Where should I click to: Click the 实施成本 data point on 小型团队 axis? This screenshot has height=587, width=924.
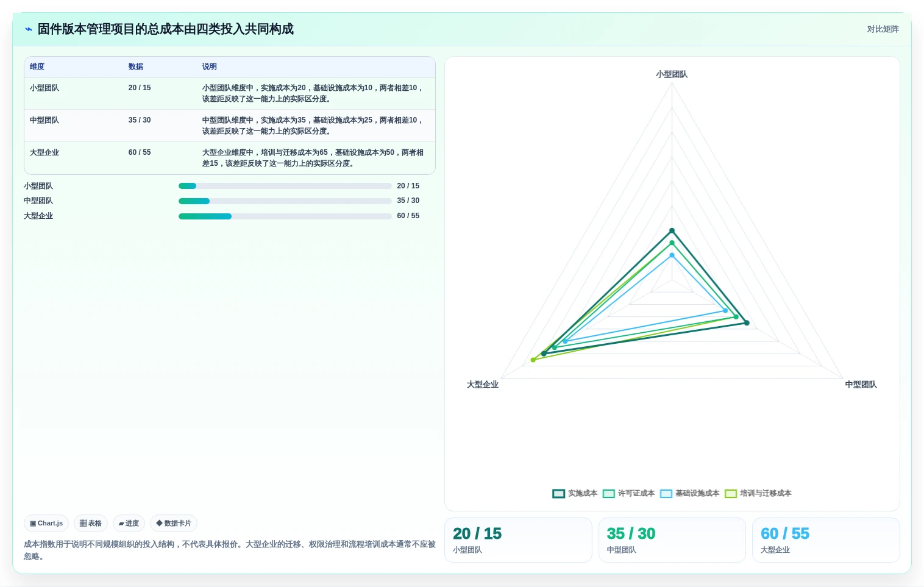(x=672, y=231)
